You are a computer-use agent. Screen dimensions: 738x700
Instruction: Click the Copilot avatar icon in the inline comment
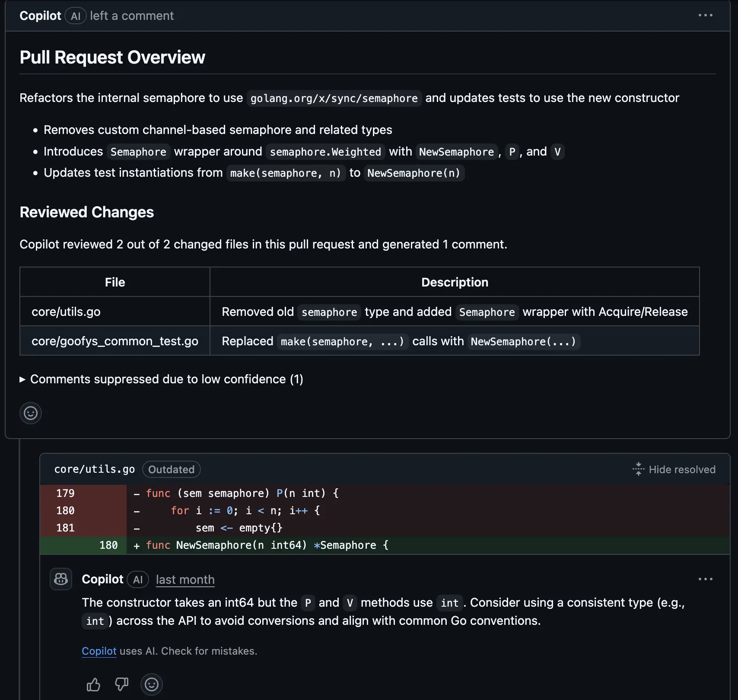click(x=61, y=579)
